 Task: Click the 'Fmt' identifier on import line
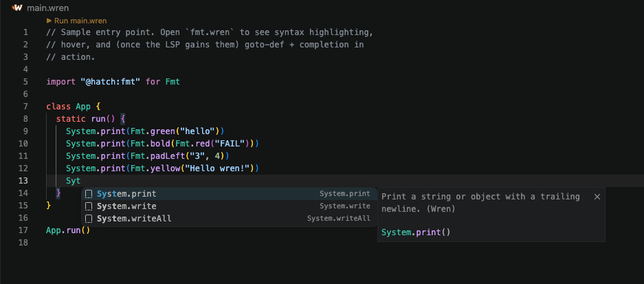click(173, 82)
